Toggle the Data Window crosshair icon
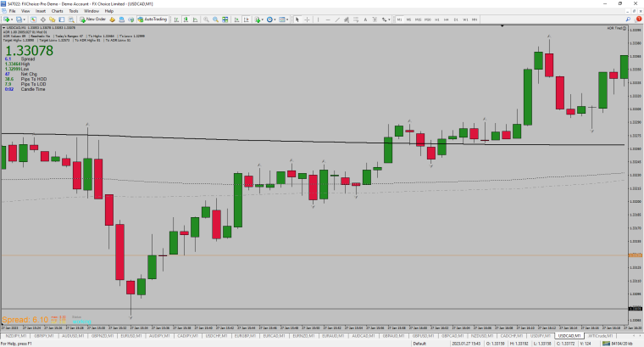Viewport: 644px width, 347px height. 42,20
